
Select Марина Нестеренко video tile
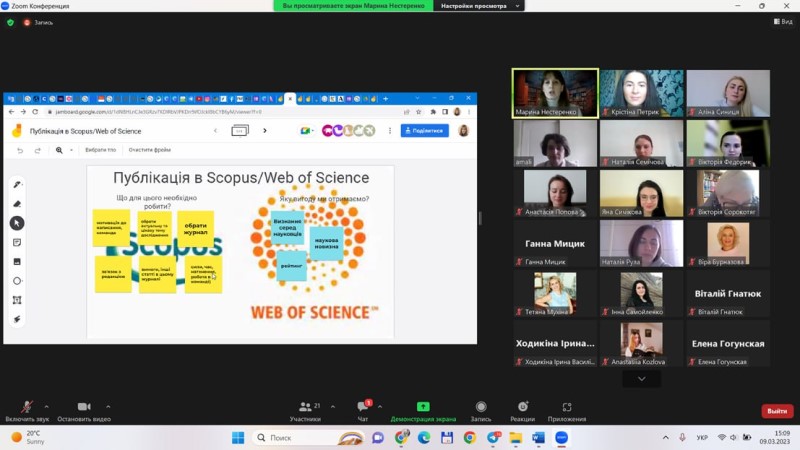[555, 93]
